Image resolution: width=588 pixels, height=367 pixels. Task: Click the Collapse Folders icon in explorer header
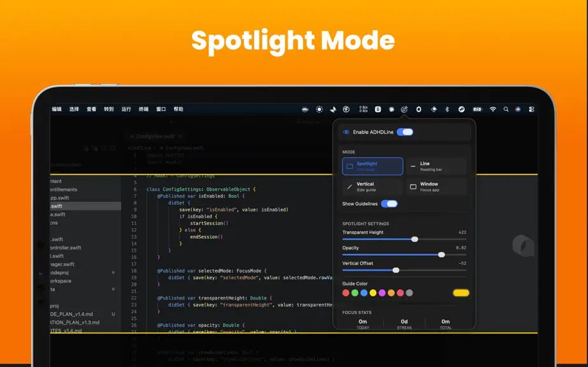coord(113,148)
